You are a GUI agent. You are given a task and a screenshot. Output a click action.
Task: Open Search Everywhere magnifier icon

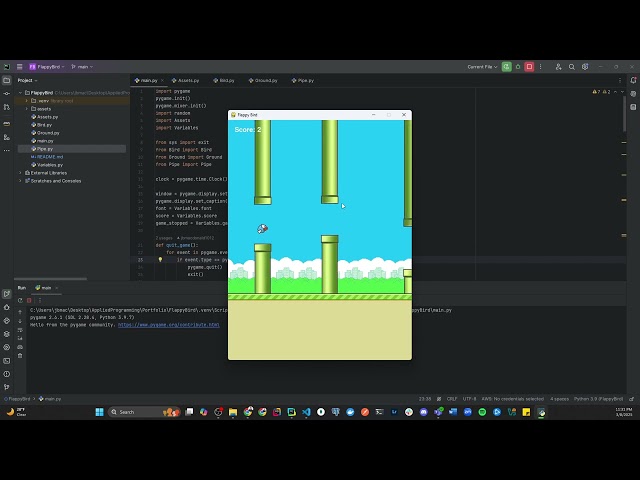pyautogui.click(x=572, y=67)
